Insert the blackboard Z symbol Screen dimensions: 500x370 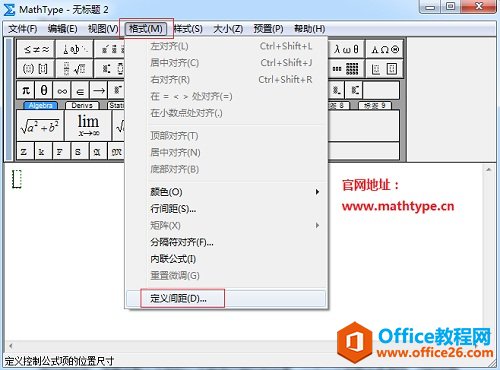24,152
